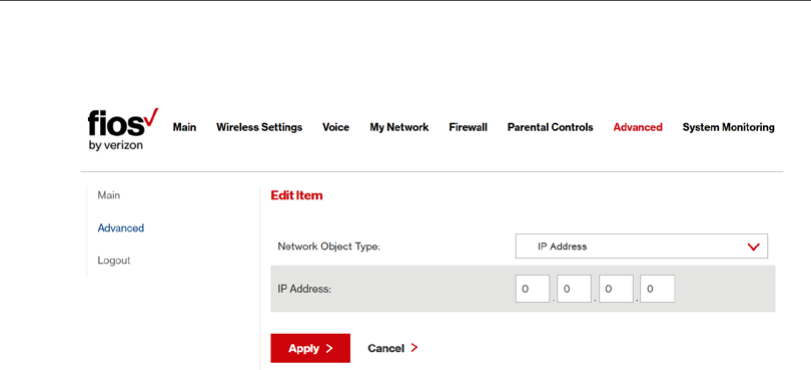Image resolution: width=811 pixels, height=370 pixels.
Task: Focus the fourth IP address octet field
Action: (x=657, y=289)
